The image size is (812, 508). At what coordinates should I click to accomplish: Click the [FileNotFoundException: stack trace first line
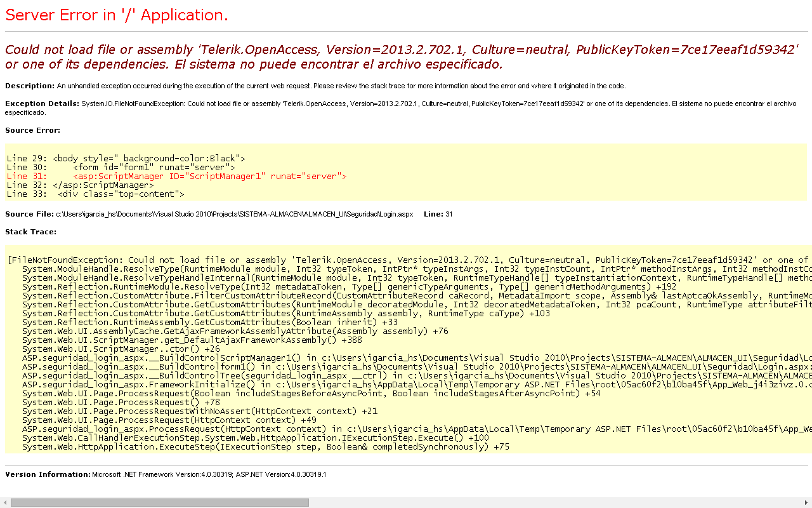[x=409, y=260]
